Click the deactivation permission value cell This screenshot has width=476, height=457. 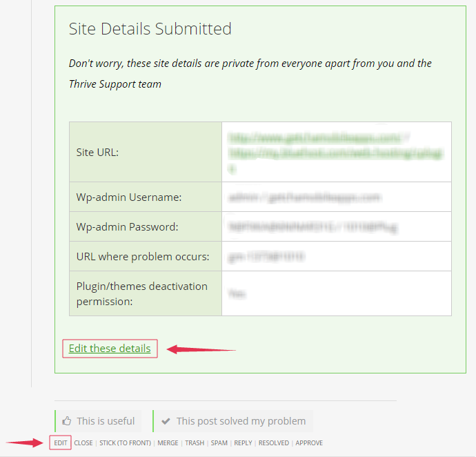tap(337, 293)
